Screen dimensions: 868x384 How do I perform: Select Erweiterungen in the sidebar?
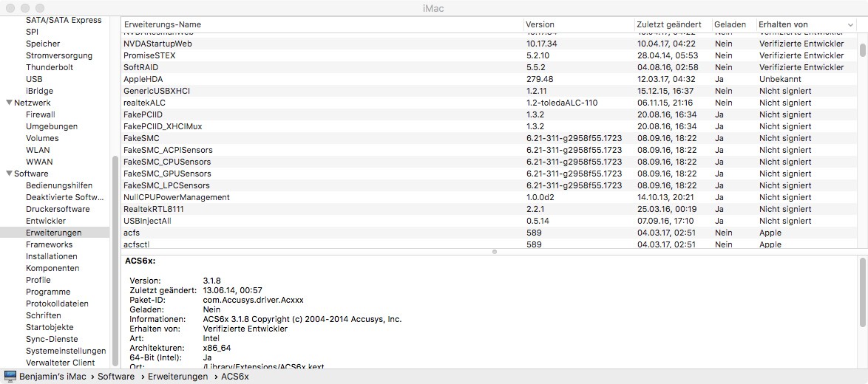55,233
